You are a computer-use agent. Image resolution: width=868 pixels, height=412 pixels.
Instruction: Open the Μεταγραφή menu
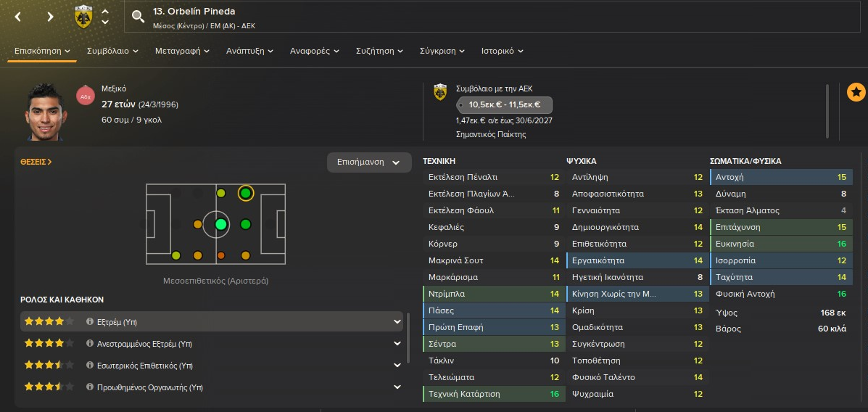pos(182,51)
